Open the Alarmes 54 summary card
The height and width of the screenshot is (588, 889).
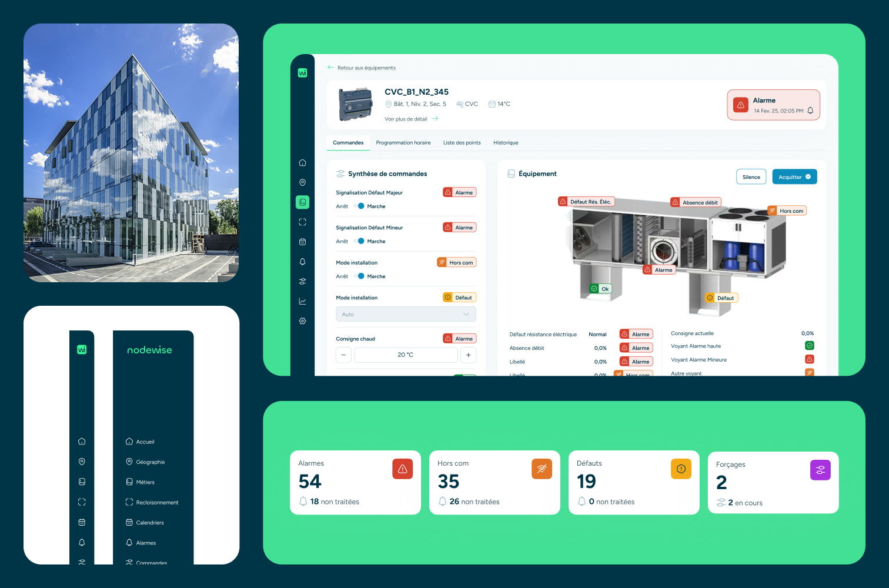tap(355, 483)
